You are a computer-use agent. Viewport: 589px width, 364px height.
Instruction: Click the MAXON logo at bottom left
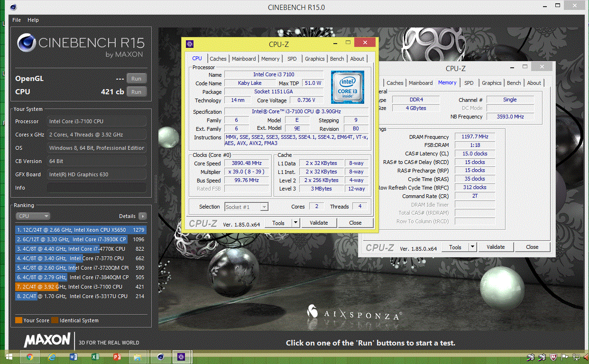[47, 340]
